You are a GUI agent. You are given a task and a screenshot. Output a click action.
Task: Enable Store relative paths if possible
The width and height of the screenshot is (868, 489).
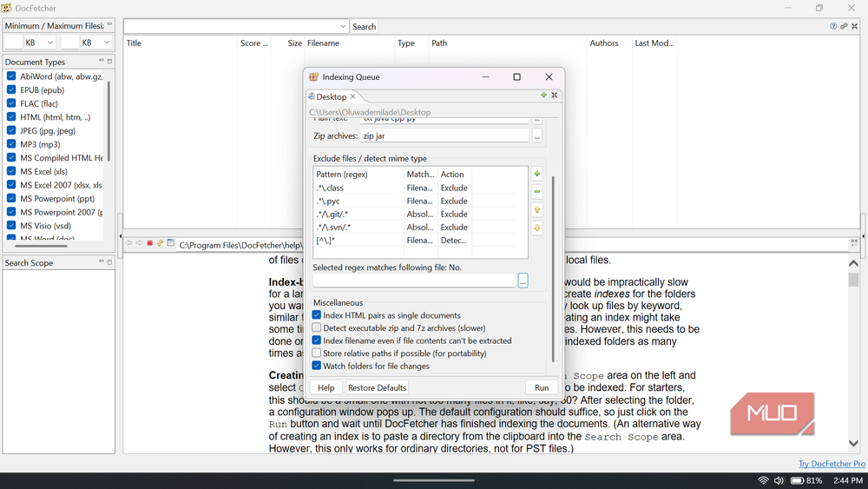pyautogui.click(x=317, y=353)
